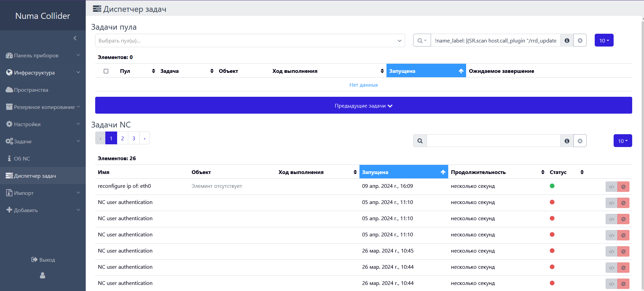Show code details for 09 апр. 16:09 row's next task at first 11:10
This screenshot has width=644, height=291.
pyautogui.click(x=611, y=203)
